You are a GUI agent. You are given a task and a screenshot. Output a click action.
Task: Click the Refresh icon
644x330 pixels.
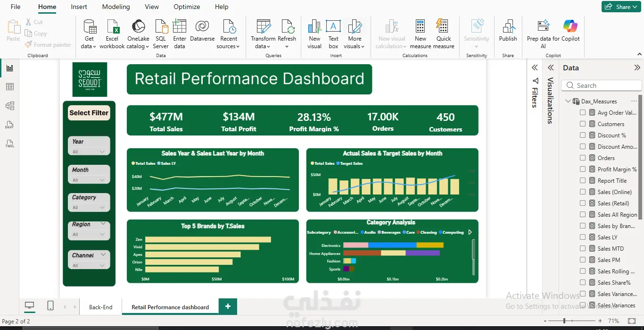[x=287, y=26]
